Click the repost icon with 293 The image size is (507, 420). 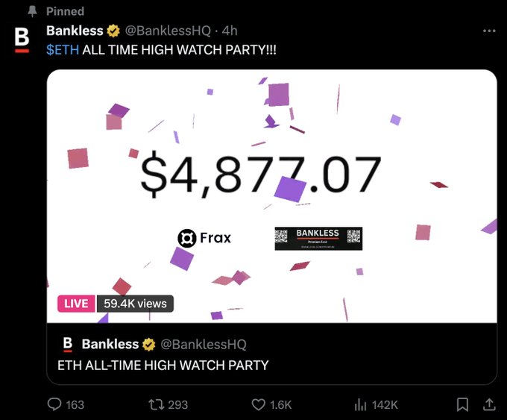point(156,404)
